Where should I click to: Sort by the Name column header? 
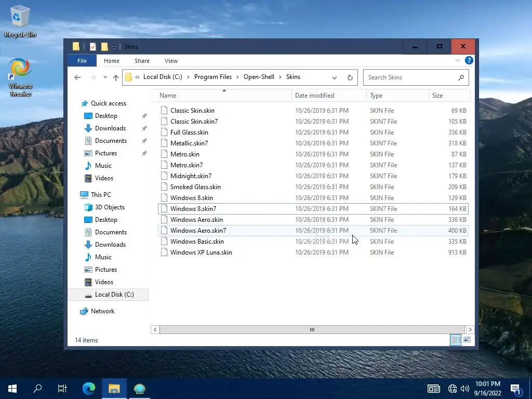point(223,96)
